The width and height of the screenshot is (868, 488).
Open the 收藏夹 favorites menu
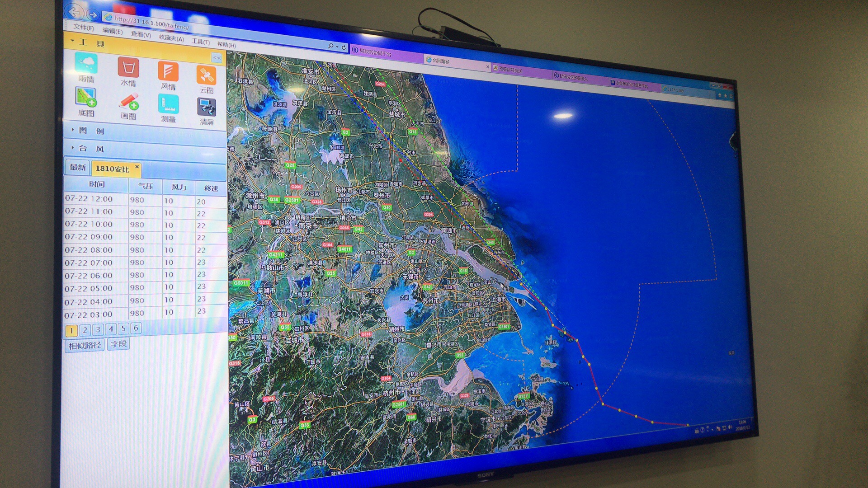pos(171,38)
